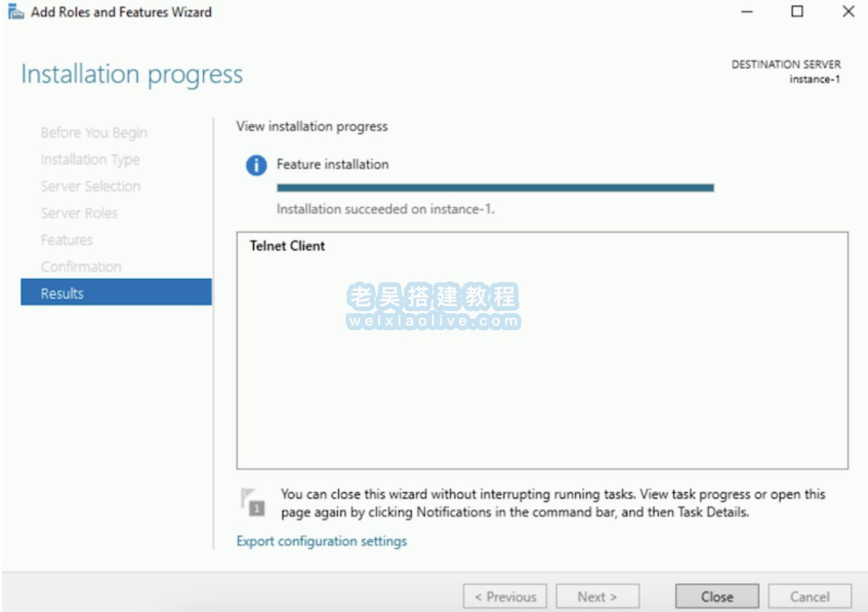868x612 pixels.
Task: Minimize the wizard window
Action: tap(747, 12)
